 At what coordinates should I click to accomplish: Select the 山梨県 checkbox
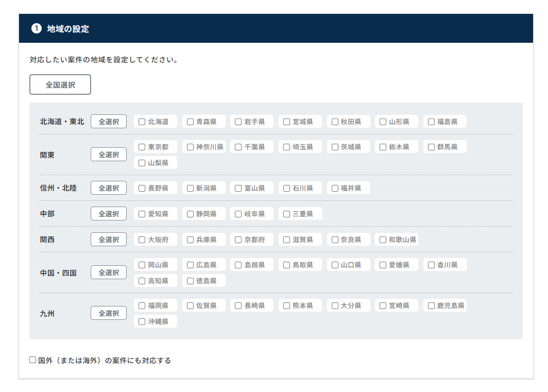[x=142, y=163]
